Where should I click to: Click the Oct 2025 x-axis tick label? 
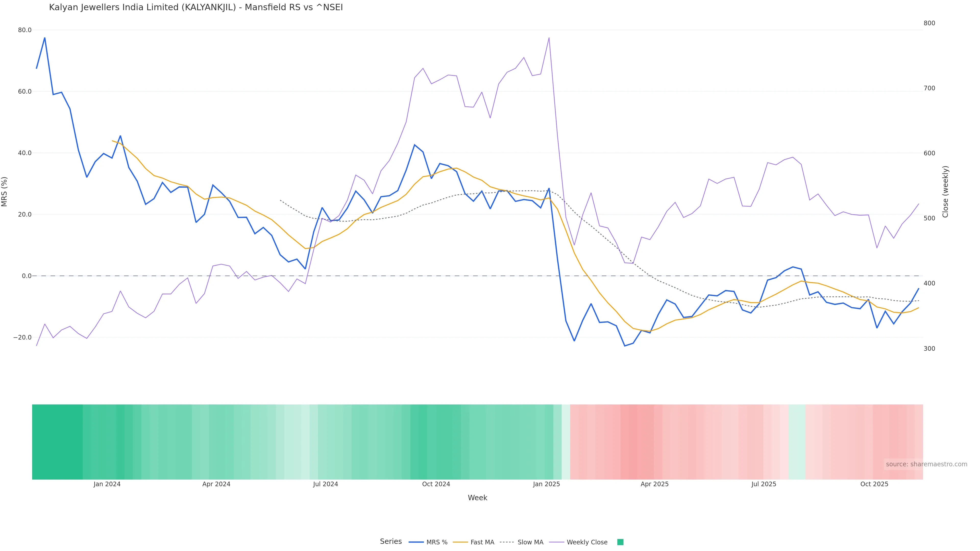coord(874,484)
